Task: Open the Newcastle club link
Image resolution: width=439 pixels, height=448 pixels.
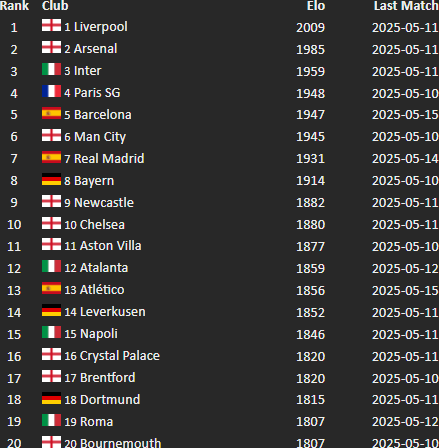Action: (x=104, y=203)
